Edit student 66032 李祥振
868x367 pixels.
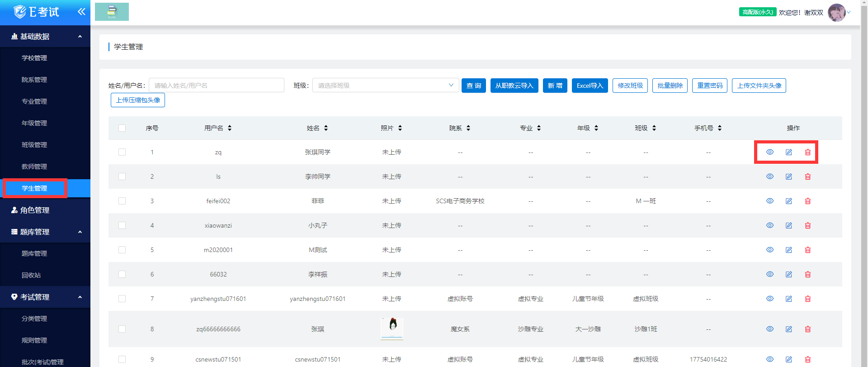(x=789, y=274)
